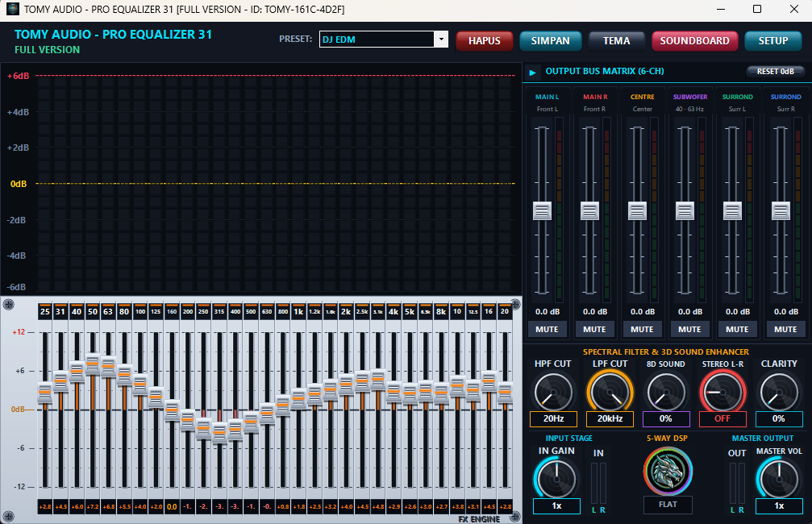The width and height of the screenshot is (812, 524).
Task: Open the PRESET dropdown arrow
Action: pos(441,40)
